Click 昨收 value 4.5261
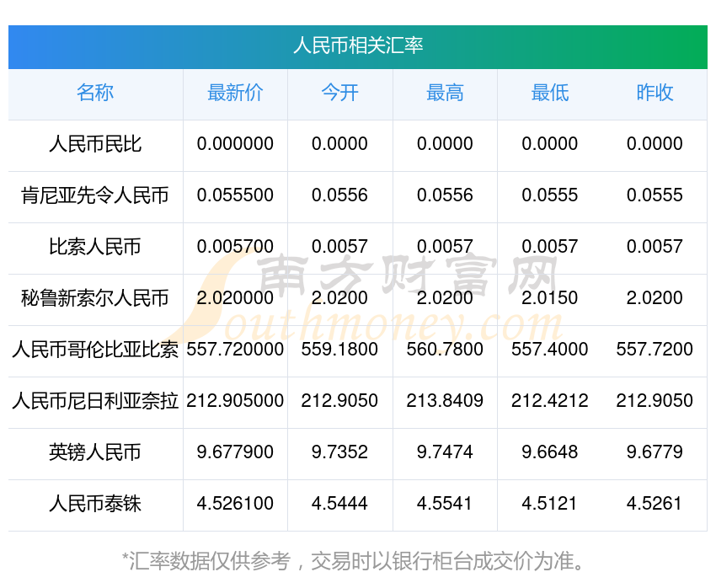Viewport: 716px width, 588px height. (655, 504)
